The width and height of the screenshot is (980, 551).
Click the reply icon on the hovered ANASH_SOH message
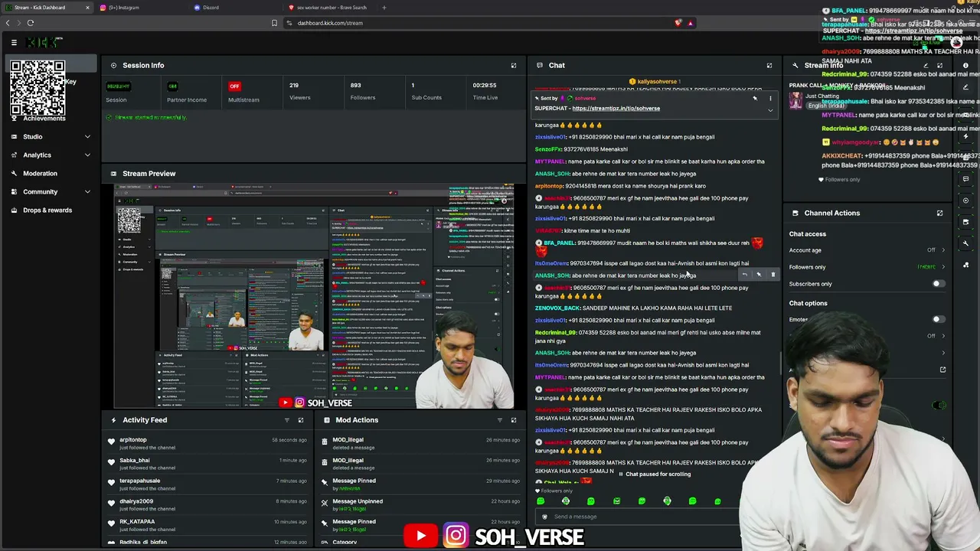coord(744,275)
